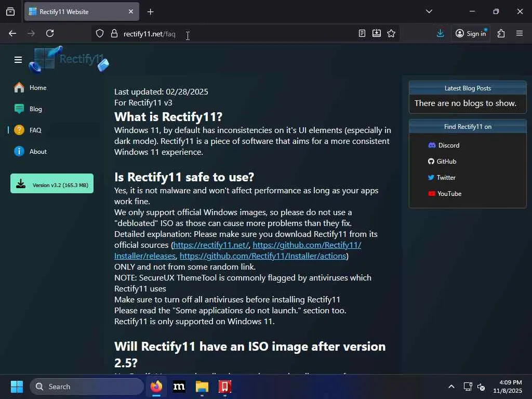
Task: Toggle the site sidebar hamburger menu
Action: click(18, 60)
